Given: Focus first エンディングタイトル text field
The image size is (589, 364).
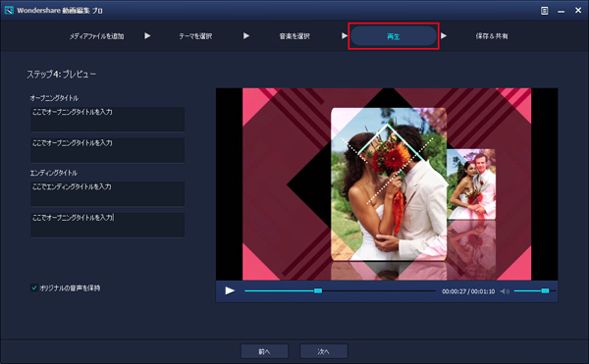Looking at the screenshot, I should pyautogui.click(x=107, y=193).
